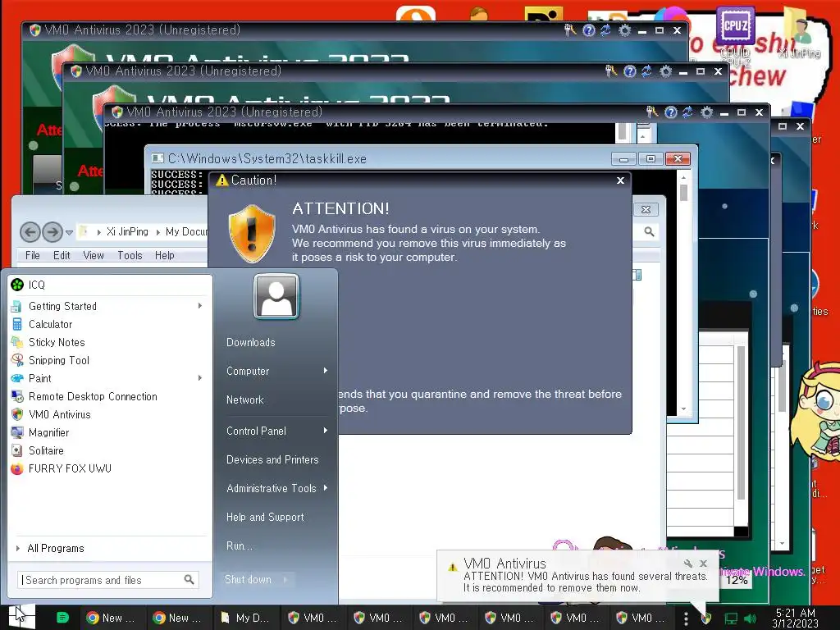
Task: Click the settings gear in the backmost VM0 Antivirus title bar
Action: coord(624,30)
